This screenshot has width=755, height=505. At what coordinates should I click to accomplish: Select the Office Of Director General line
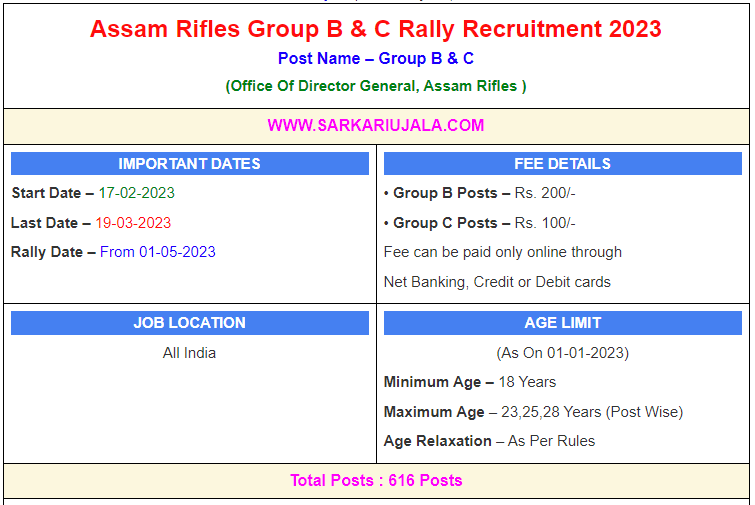tap(376, 86)
